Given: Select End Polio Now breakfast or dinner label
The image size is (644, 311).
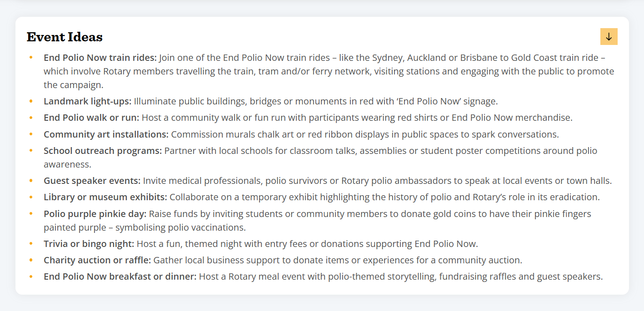Looking at the screenshot, I should pos(120,276).
